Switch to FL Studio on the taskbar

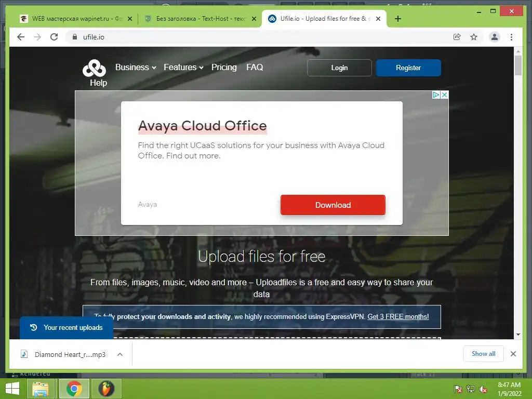tap(106, 389)
